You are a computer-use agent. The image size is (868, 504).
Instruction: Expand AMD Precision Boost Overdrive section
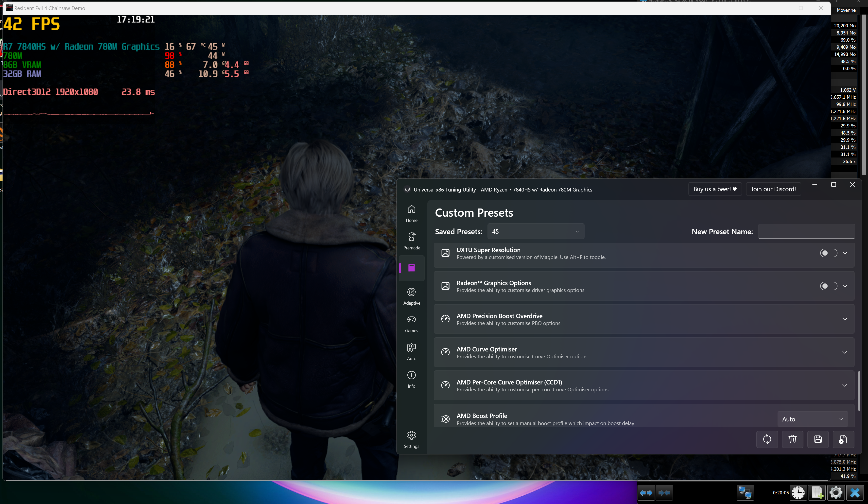pos(844,319)
